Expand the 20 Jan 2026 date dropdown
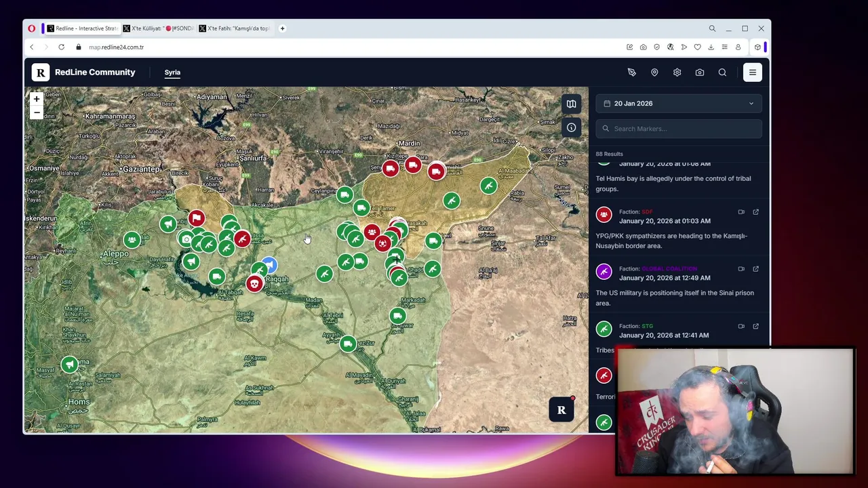Screen dimensions: 868x488 679,103
